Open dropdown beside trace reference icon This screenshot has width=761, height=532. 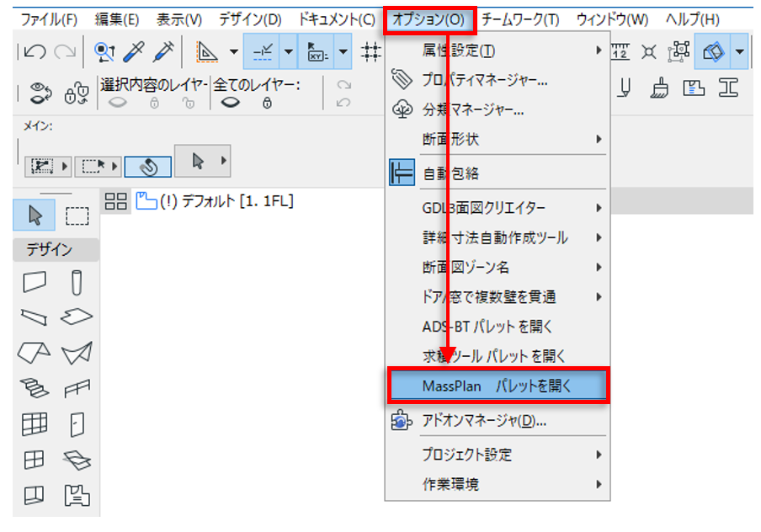pyautogui.click(x=739, y=51)
